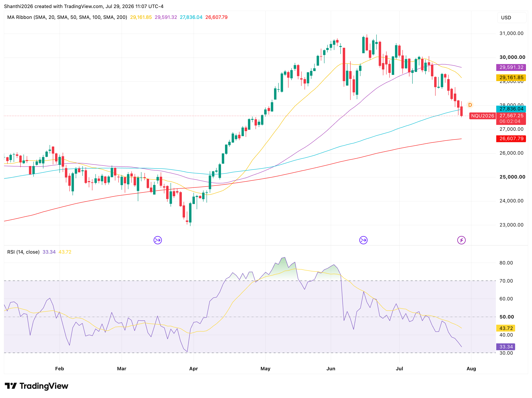Image resolution: width=532 pixels, height=398 pixels.
Task: Click the TradingView logo at bottom left
Action: (37, 386)
